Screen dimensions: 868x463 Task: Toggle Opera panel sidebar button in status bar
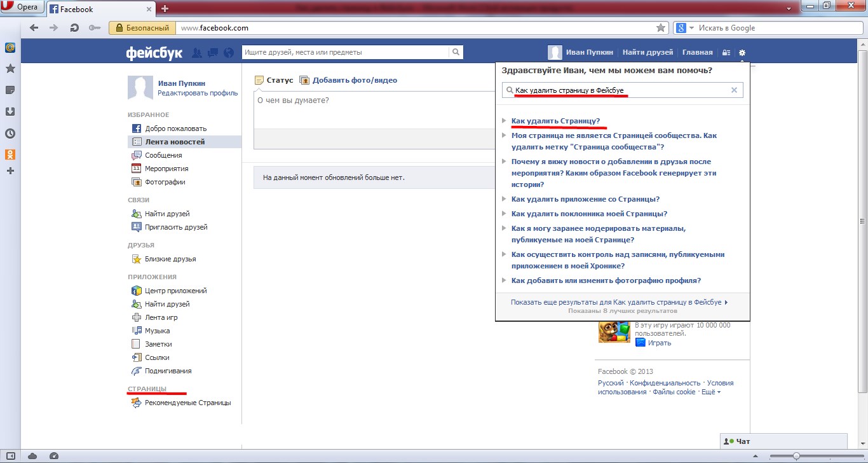[11, 455]
